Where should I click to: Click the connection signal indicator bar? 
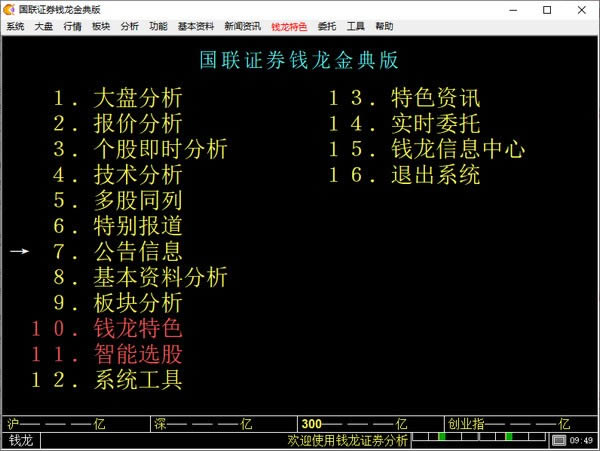tap(479, 437)
